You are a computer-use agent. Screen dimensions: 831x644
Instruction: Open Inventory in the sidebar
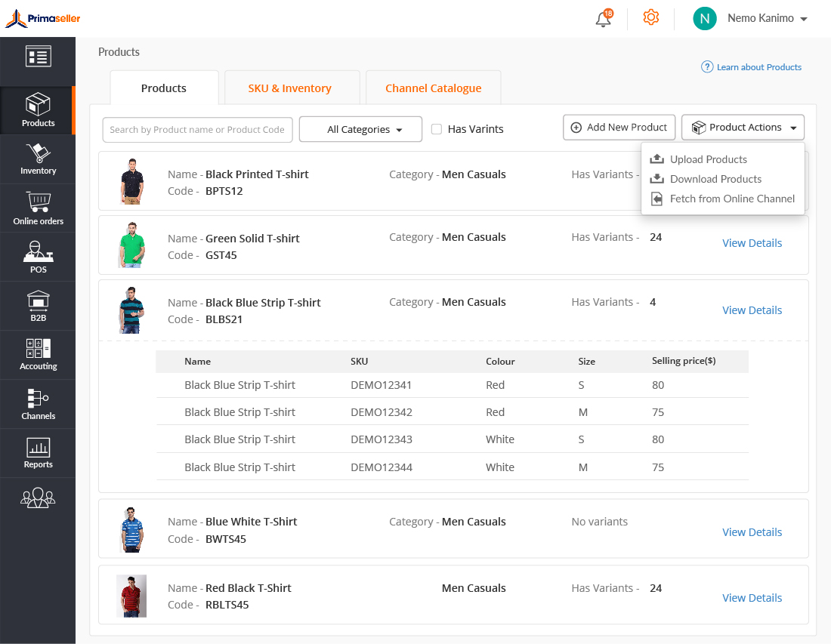(38, 159)
